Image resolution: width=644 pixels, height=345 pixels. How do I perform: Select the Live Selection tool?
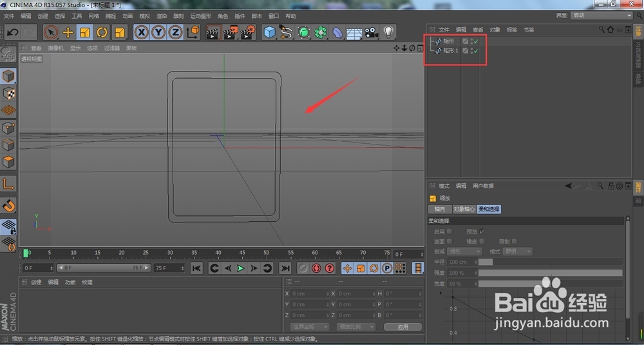click(x=50, y=32)
